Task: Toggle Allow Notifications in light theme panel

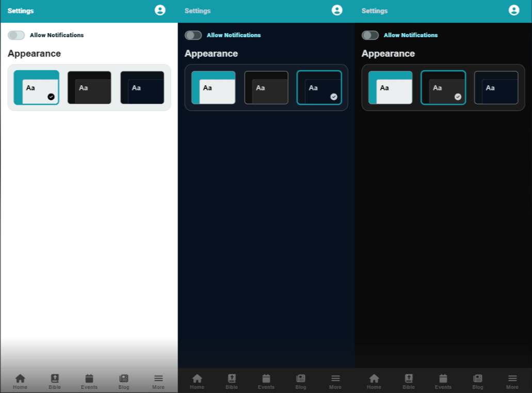Action: coord(17,35)
